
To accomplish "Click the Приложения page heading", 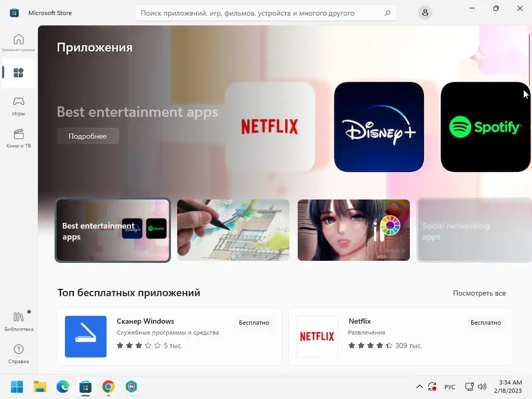I will 95,47.
